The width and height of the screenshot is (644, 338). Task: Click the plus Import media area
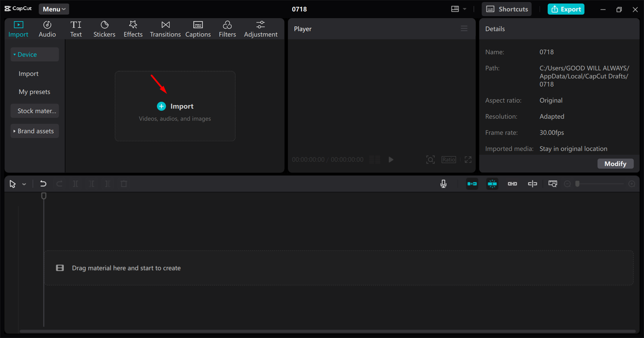[x=175, y=106]
